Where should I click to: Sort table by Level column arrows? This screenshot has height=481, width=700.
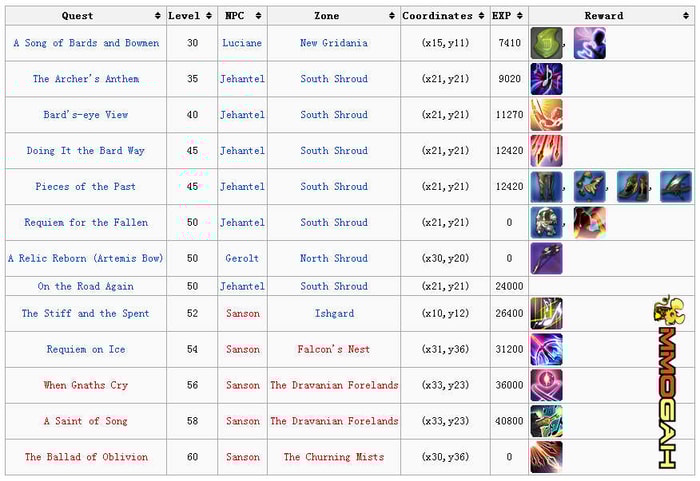[x=208, y=16]
